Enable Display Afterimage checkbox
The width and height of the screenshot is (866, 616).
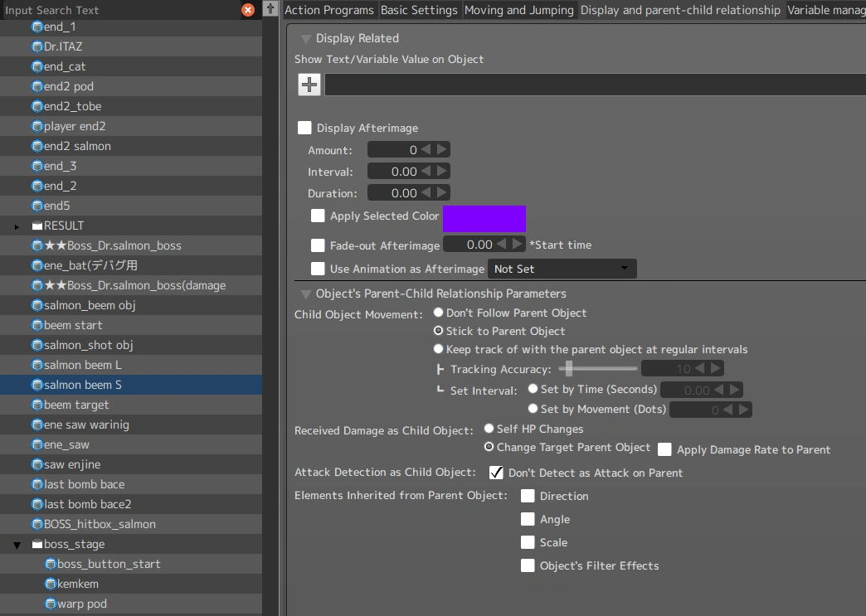(304, 128)
